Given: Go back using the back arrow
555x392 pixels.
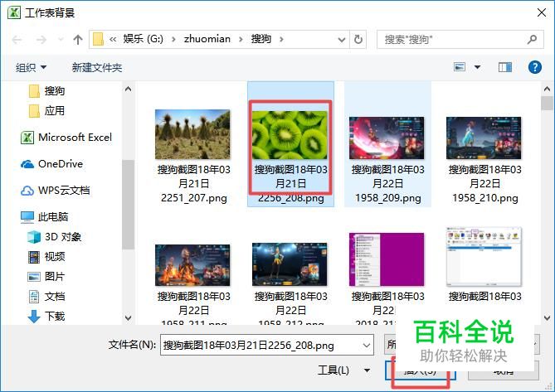Looking at the screenshot, I should [x=17, y=39].
